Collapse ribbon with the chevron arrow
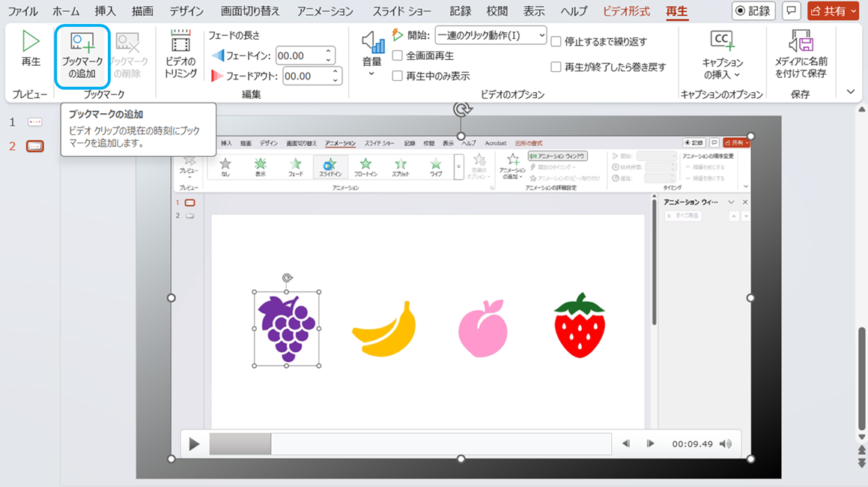 [850, 91]
